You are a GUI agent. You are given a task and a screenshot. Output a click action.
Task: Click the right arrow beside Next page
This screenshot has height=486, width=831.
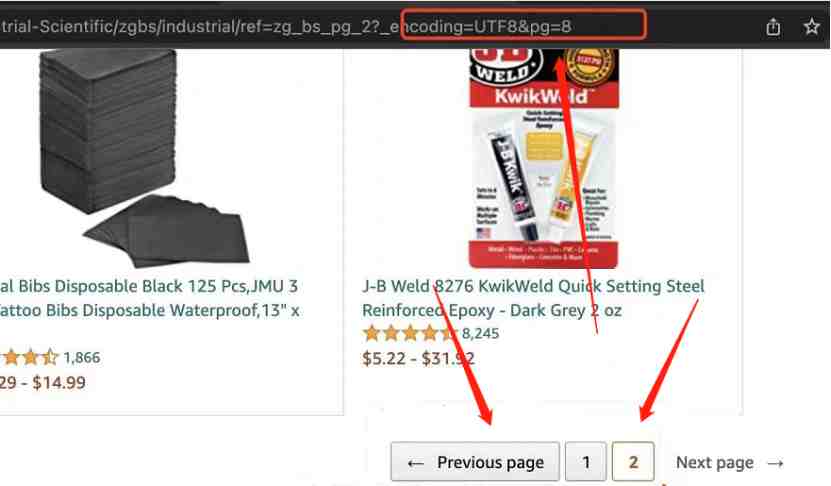tap(775, 464)
